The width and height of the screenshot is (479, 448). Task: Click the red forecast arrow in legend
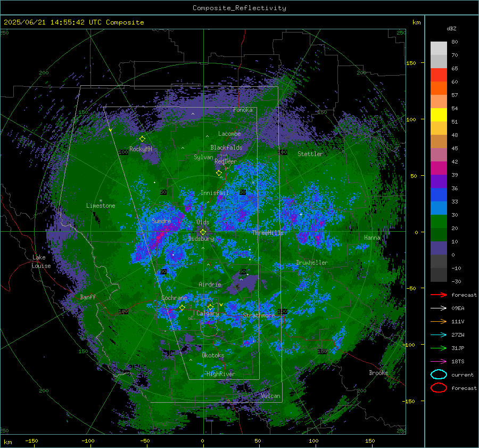pos(439,295)
